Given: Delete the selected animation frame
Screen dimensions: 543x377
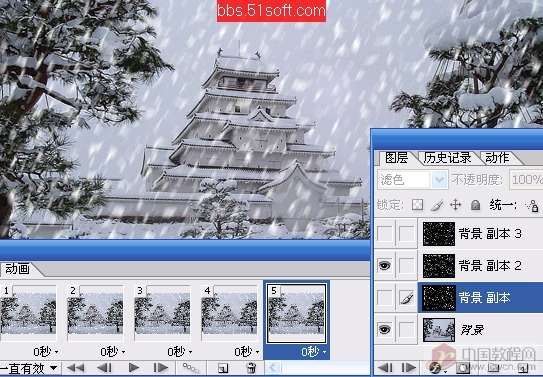Looking at the screenshot, I should (251, 368).
